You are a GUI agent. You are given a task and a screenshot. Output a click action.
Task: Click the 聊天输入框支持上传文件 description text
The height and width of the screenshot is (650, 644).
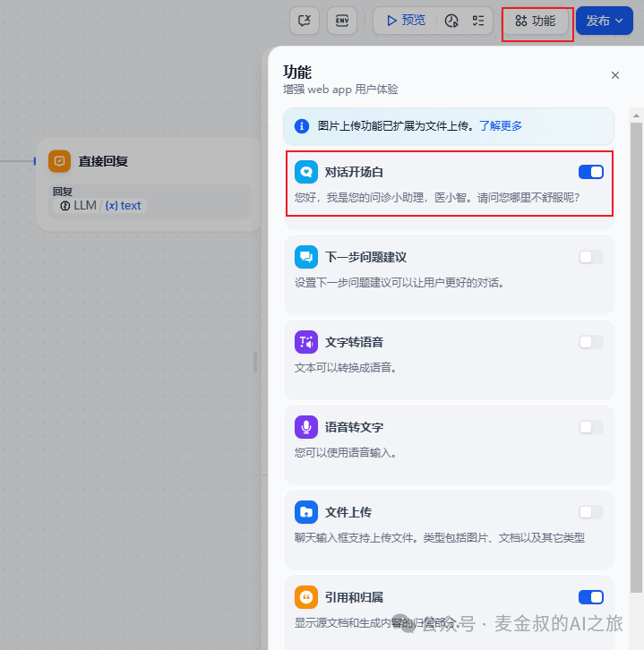coord(440,537)
